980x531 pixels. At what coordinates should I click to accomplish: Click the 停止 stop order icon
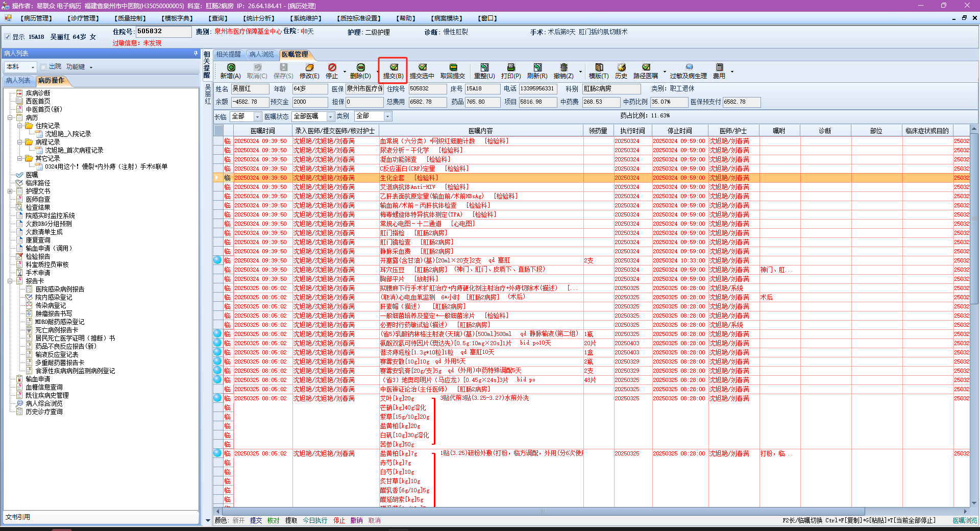(332, 67)
